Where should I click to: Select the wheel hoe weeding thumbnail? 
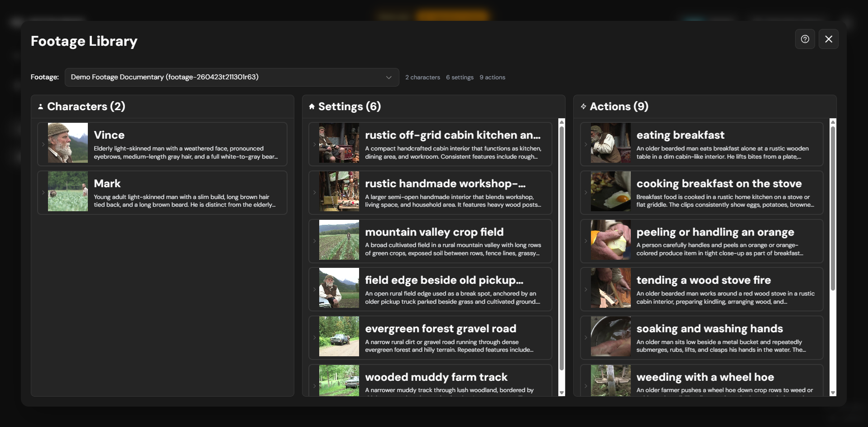click(610, 380)
